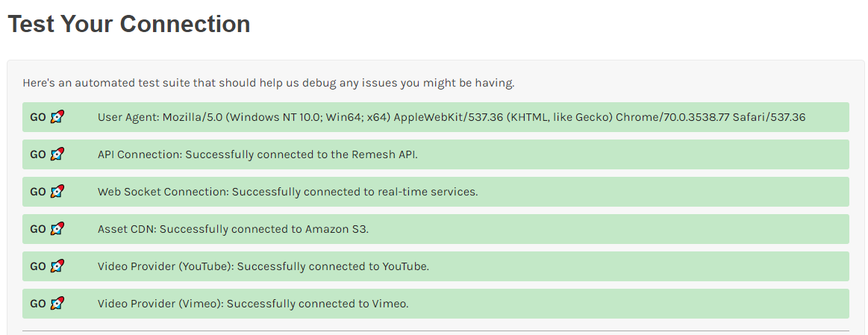Click the rocket icon in User Agent row
Screen dimensions: 868x335
pos(57,117)
